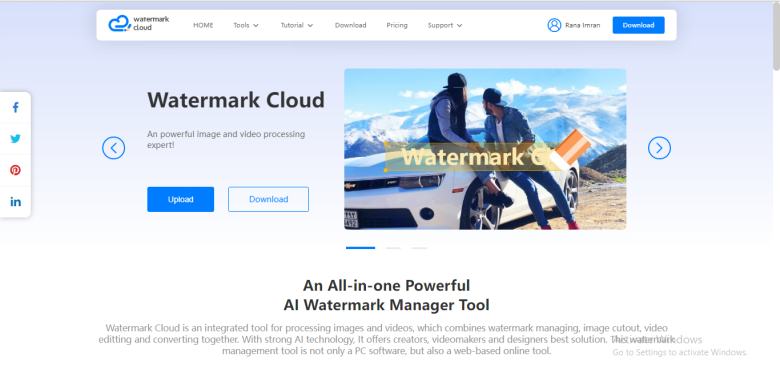Open user profile avatar icon

pyautogui.click(x=554, y=25)
